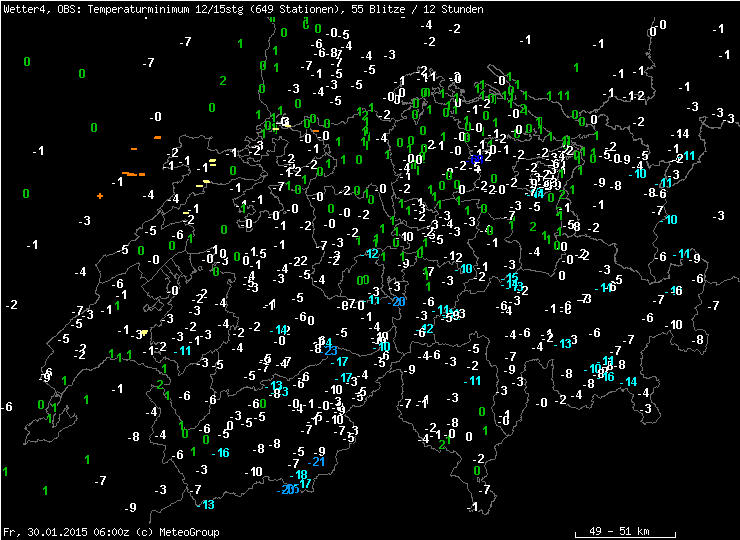Click the dark blue lightning marker
This screenshot has width=740, height=540.
477,159
